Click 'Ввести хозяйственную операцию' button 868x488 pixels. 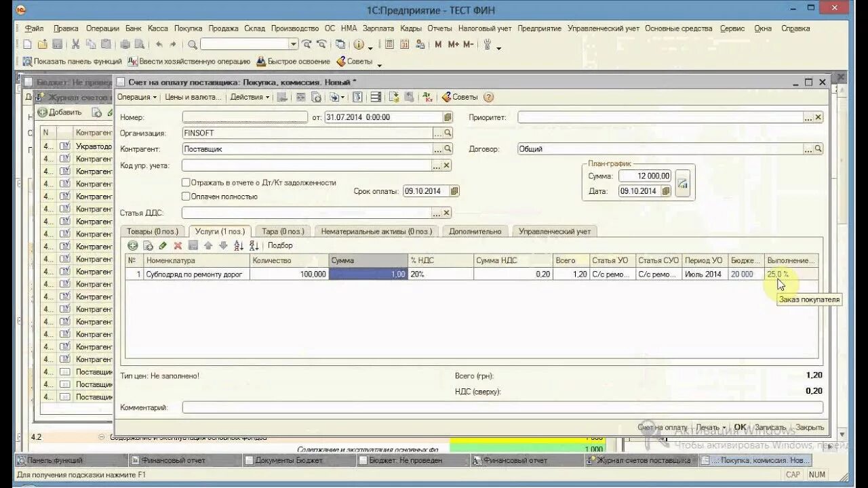coord(189,61)
